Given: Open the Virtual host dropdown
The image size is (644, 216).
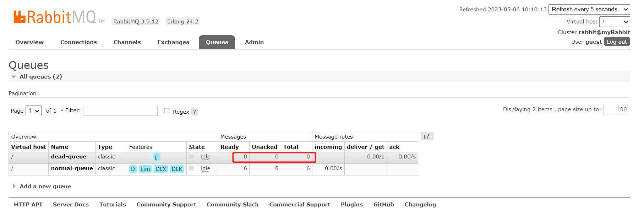Looking at the screenshot, I should click(615, 22).
